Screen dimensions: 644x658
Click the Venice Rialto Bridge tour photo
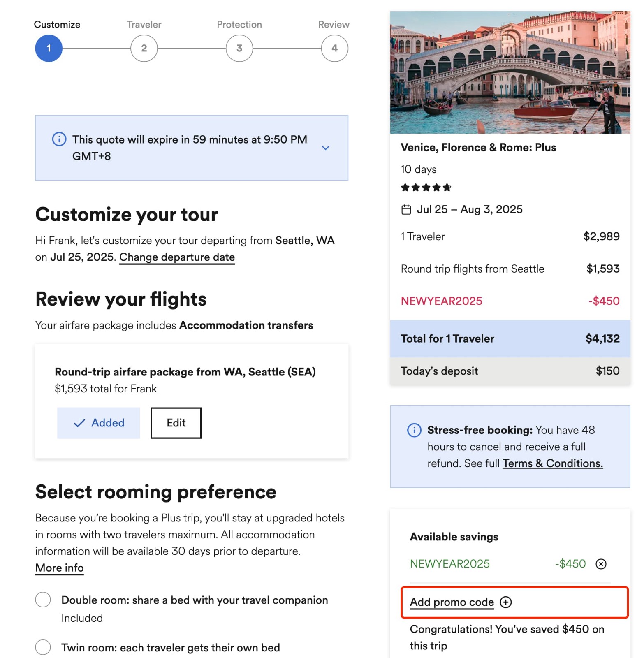pos(510,72)
